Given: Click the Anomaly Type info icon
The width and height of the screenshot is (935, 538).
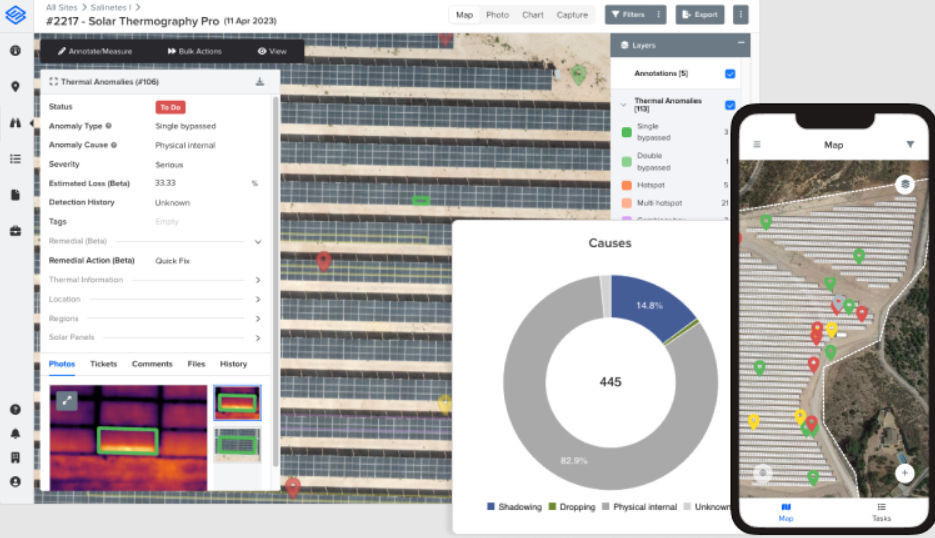Looking at the screenshot, I should (x=109, y=126).
